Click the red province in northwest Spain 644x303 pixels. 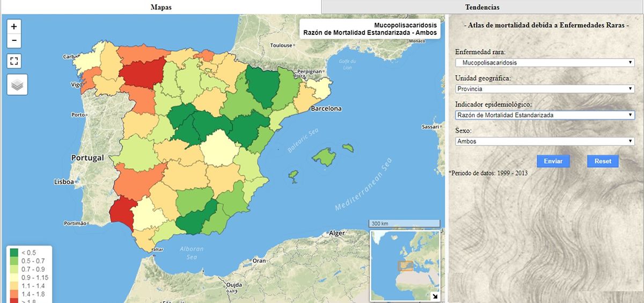(x=141, y=71)
